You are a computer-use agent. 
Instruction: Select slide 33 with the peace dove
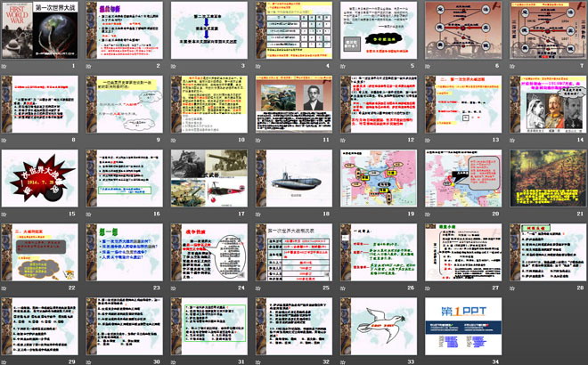coord(379,327)
